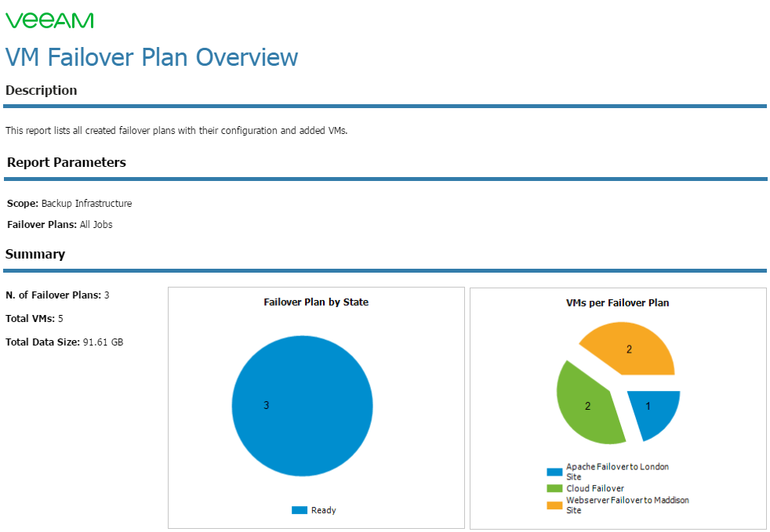Click the Cloud Failover legend label
770x532 pixels.
595,488
